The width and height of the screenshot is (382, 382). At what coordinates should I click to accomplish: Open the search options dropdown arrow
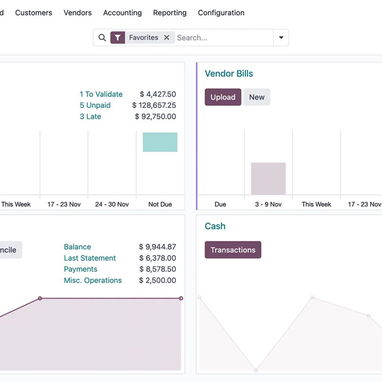281,38
